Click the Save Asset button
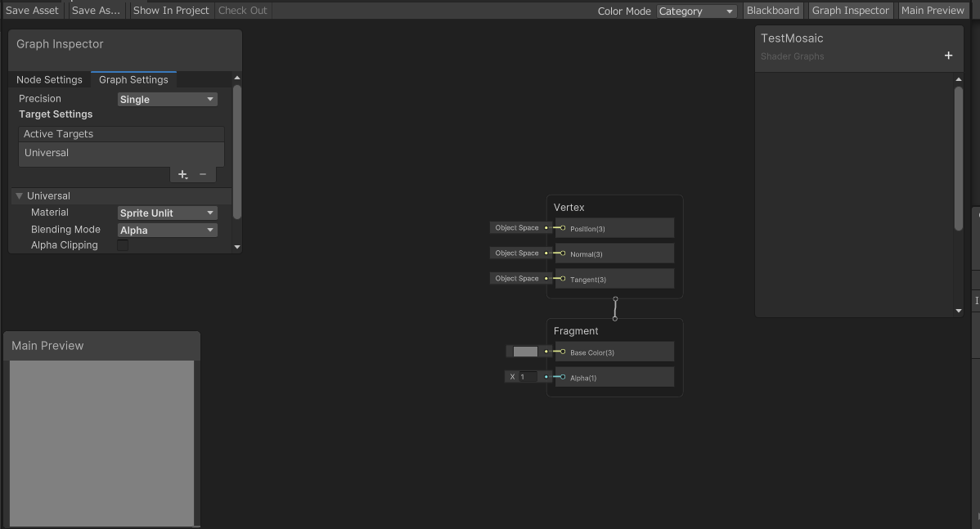 [32, 10]
